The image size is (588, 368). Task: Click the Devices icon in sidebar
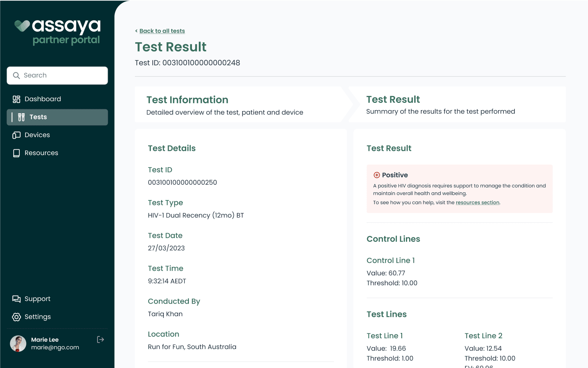[16, 135]
